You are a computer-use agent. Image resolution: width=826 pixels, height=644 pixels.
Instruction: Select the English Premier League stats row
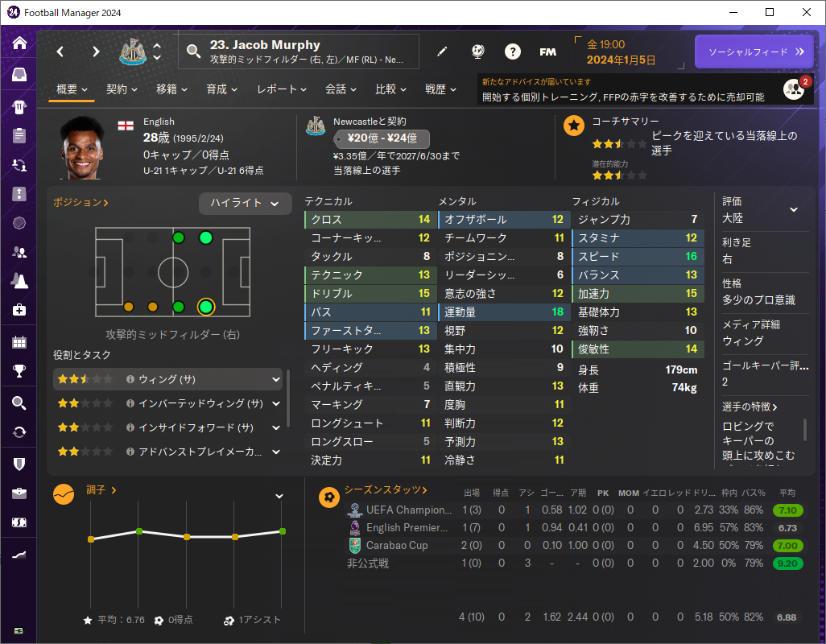coord(576,527)
